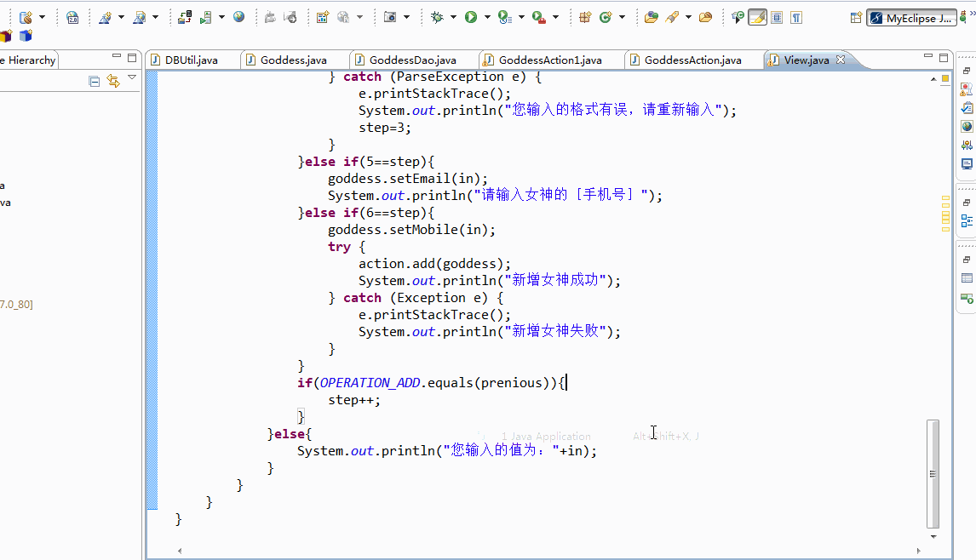Open the Run button dropdown arrow
Image resolution: width=976 pixels, height=560 pixels.
pos(487,17)
